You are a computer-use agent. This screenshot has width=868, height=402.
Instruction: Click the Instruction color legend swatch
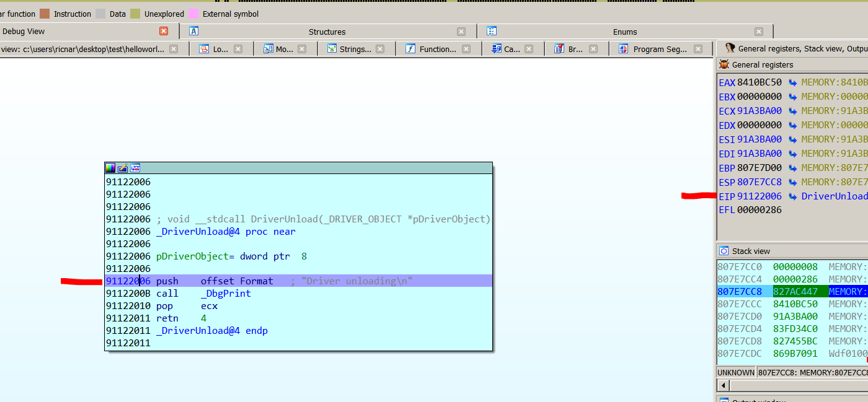45,14
